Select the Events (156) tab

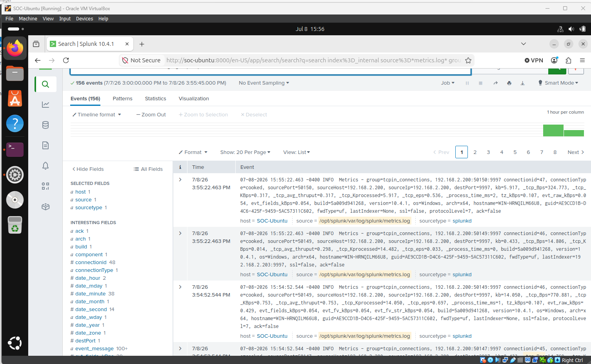point(85,99)
